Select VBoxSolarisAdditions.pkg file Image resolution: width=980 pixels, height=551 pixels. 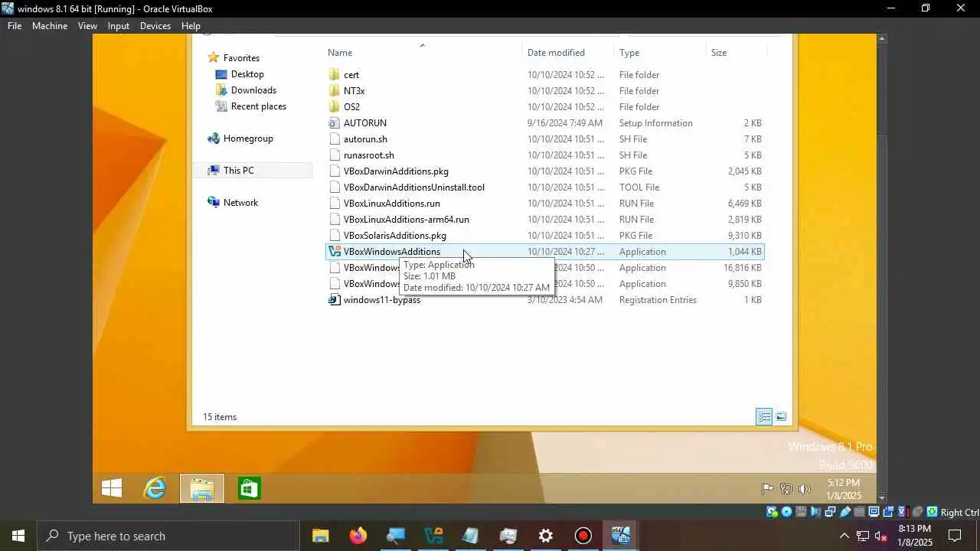(x=394, y=236)
